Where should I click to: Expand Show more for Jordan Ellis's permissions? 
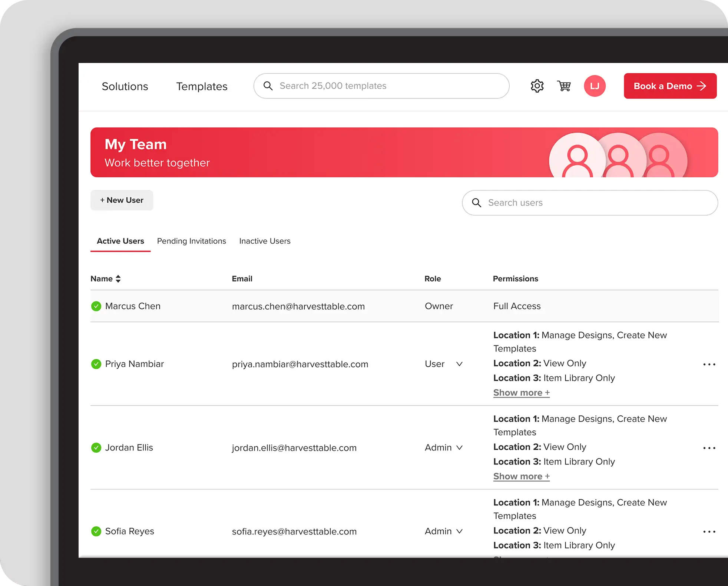[x=521, y=476]
